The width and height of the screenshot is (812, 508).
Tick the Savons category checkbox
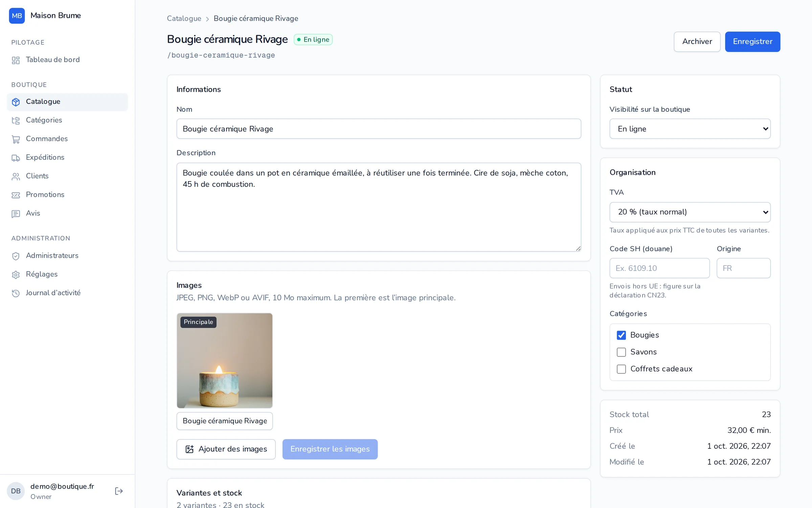621,352
